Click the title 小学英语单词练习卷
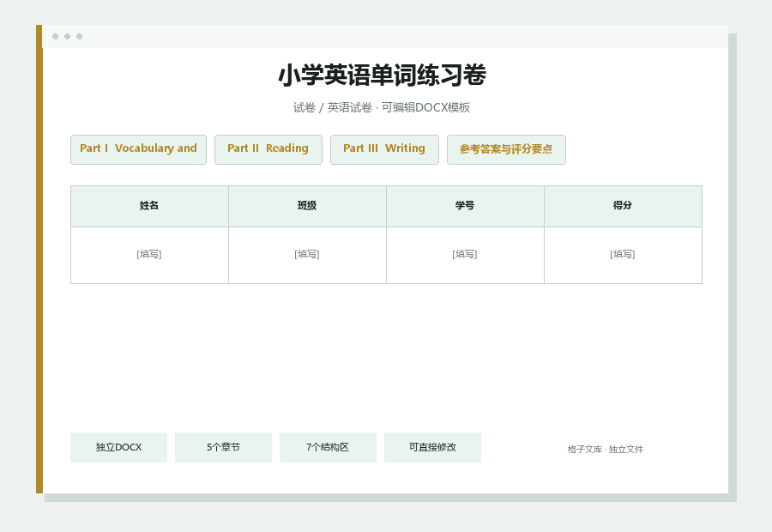The image size is (772, 532). [383, 76]
